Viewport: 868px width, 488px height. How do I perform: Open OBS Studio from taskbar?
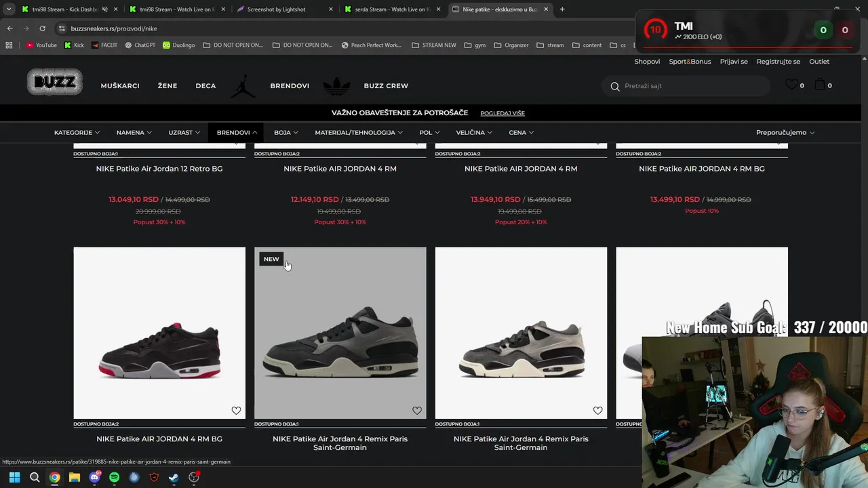[194, 477]
